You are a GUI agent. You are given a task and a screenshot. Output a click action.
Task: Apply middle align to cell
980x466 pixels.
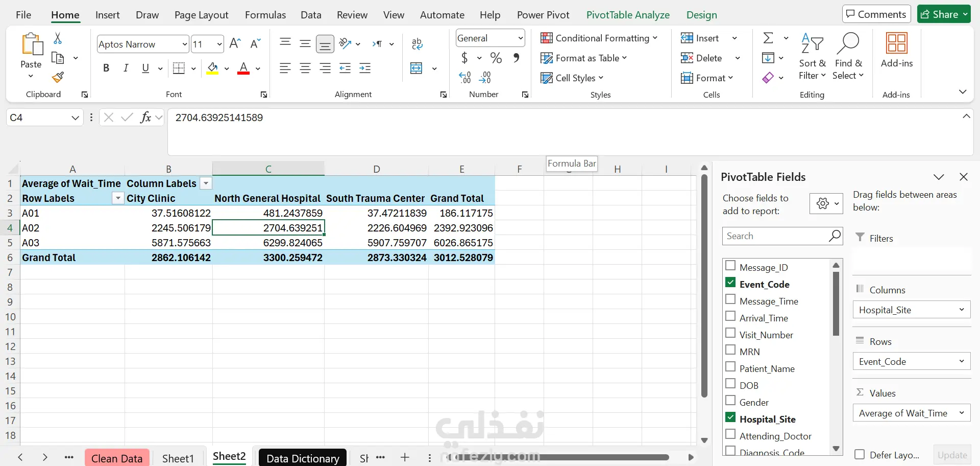pos(305,43)
